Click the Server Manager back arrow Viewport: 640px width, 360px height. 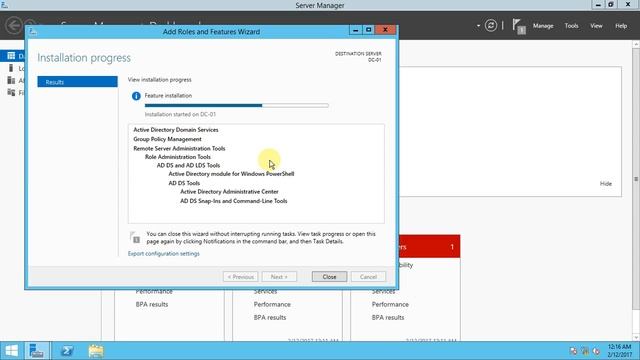click(14, 26)
